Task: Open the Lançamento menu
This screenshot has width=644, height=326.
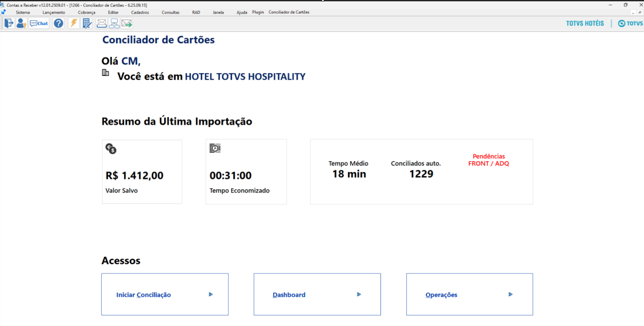Action: point(54,12)
